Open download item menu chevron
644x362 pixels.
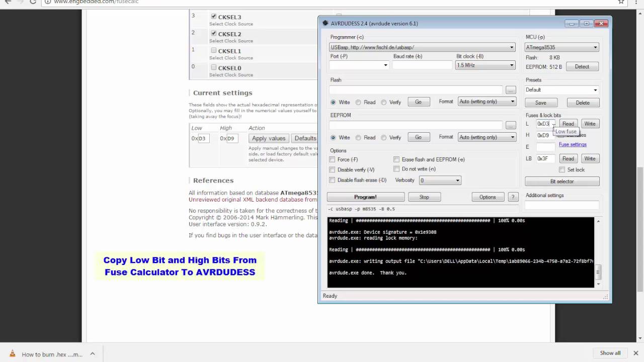click(x=93, y=354)
